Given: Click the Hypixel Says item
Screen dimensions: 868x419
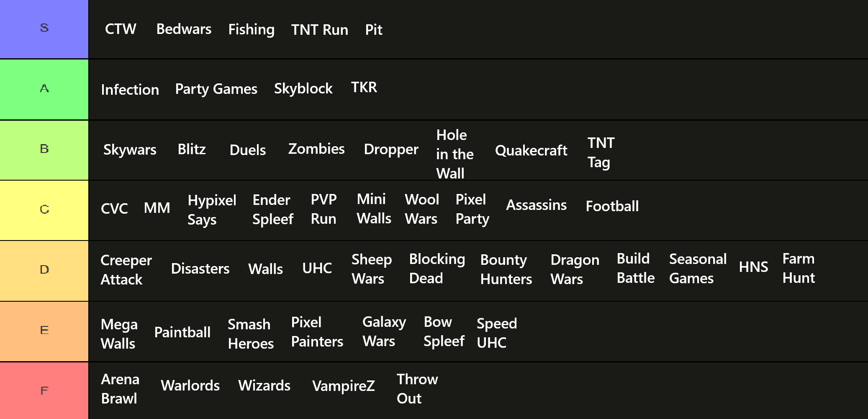Looking at the screenshot, I should 212,210.
